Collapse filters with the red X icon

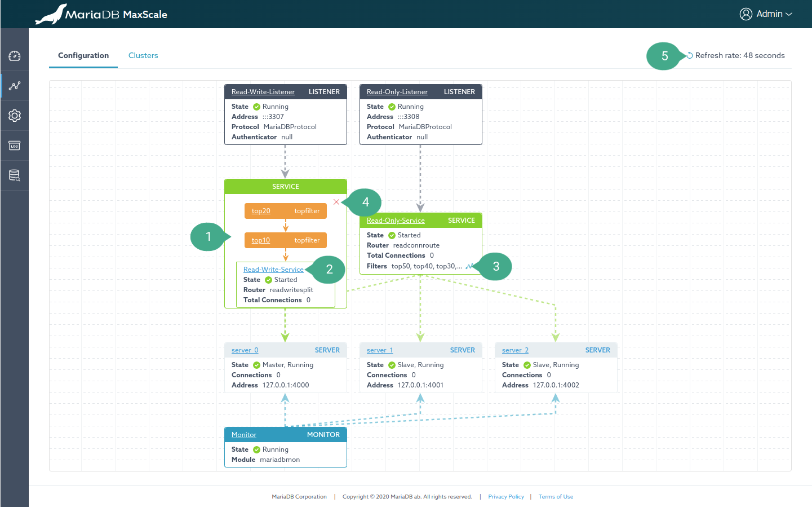tap(336, 202)
